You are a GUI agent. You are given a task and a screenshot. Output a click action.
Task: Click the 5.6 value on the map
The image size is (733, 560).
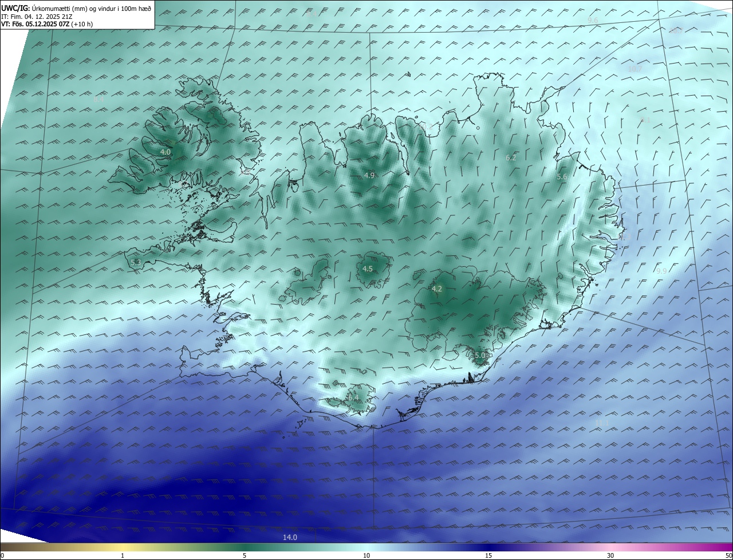click(x=562, y=177)
